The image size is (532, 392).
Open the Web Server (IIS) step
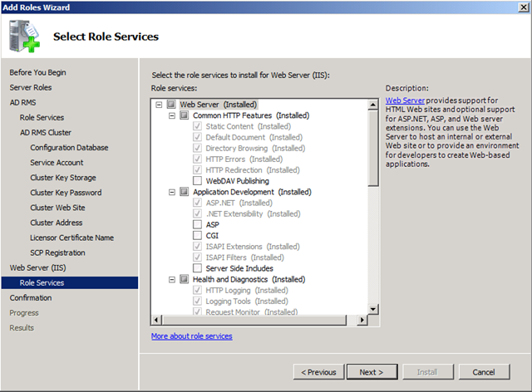(37, 268)
